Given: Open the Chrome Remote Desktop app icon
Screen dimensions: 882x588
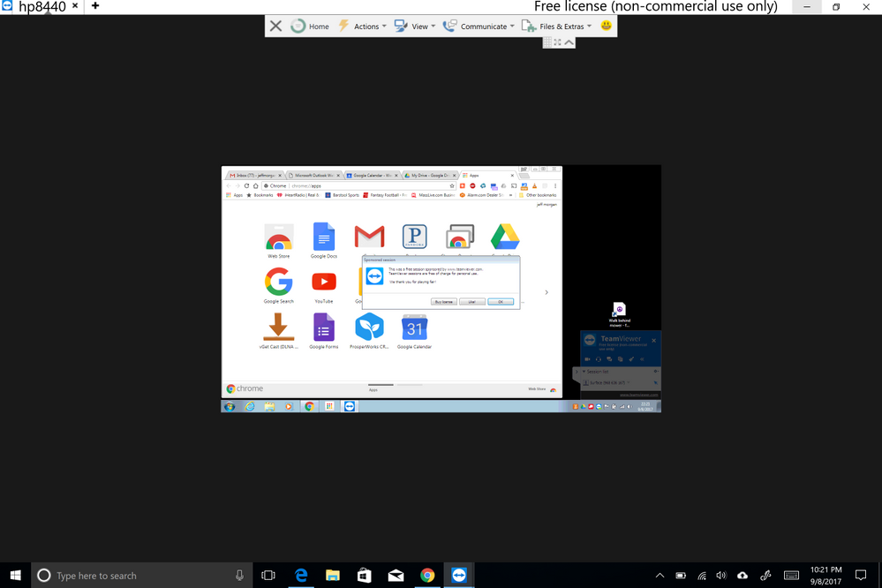Looking at the screenshot, I should 460,237.
